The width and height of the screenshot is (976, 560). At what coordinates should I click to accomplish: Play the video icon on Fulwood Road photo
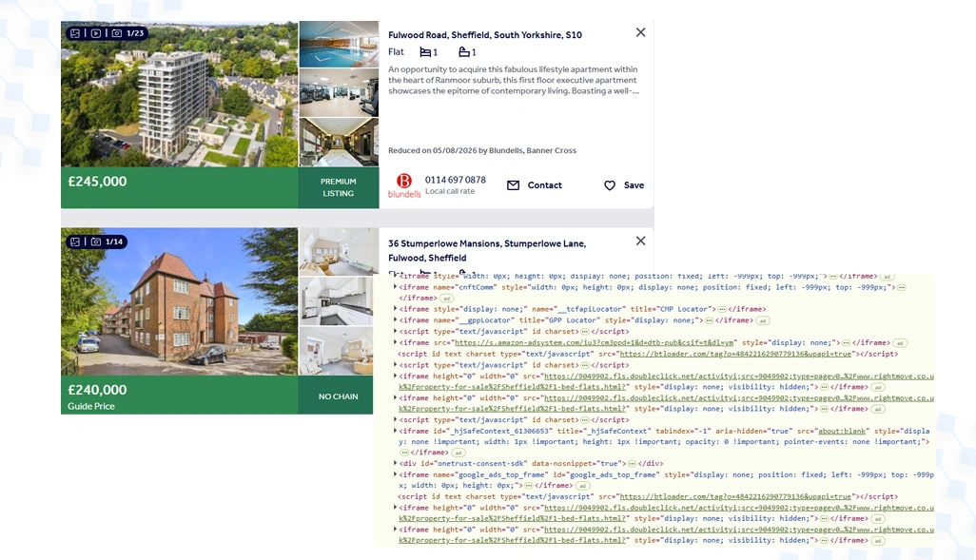96,33
